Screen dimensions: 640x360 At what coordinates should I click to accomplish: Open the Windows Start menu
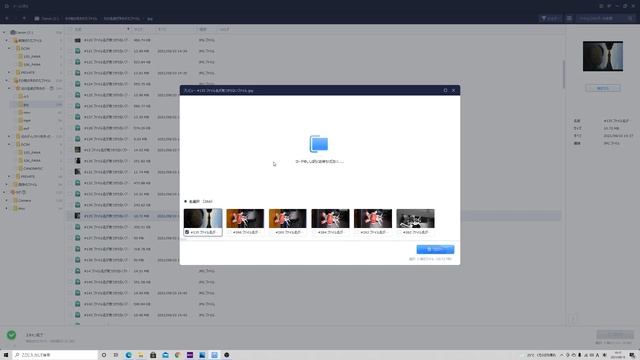pyautogui.click(x=6, y=355)
